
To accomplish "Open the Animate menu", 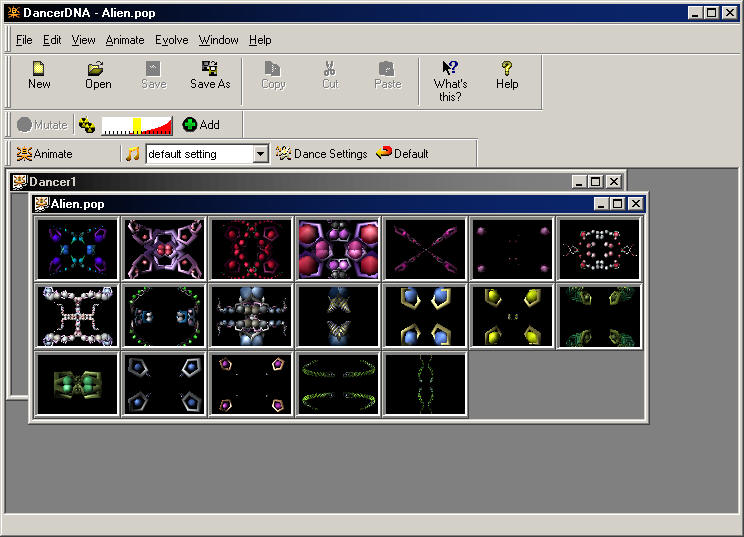I will coord(125,40).
